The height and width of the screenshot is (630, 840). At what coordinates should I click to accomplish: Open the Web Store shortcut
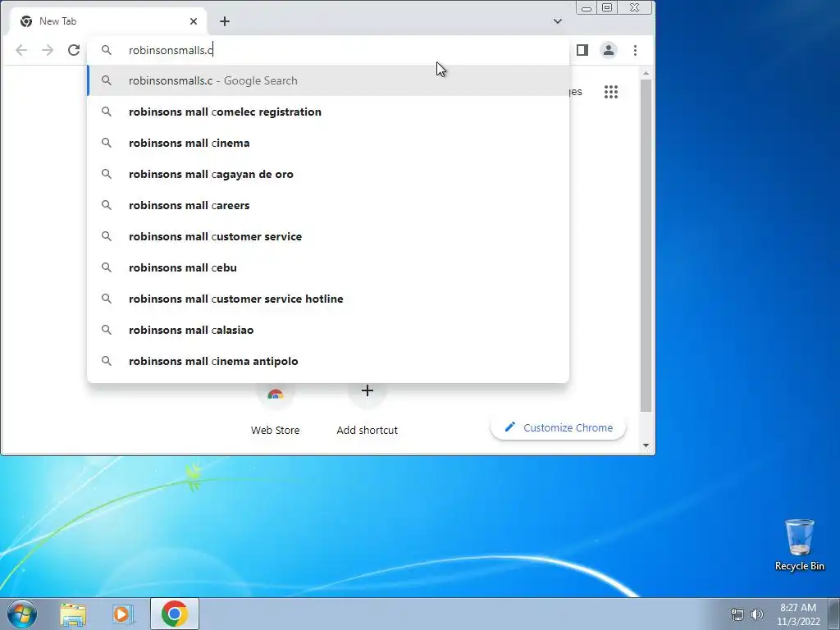pyautogui.click(x=276, y=410)
